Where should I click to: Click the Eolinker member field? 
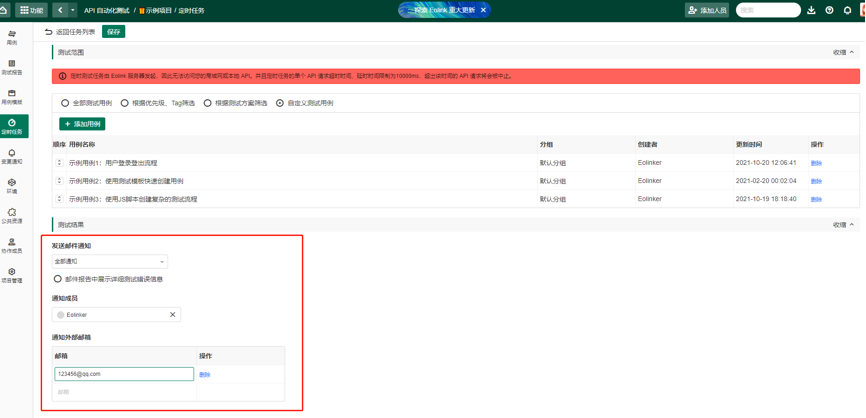pyautogui.click(x=116, y=314)
